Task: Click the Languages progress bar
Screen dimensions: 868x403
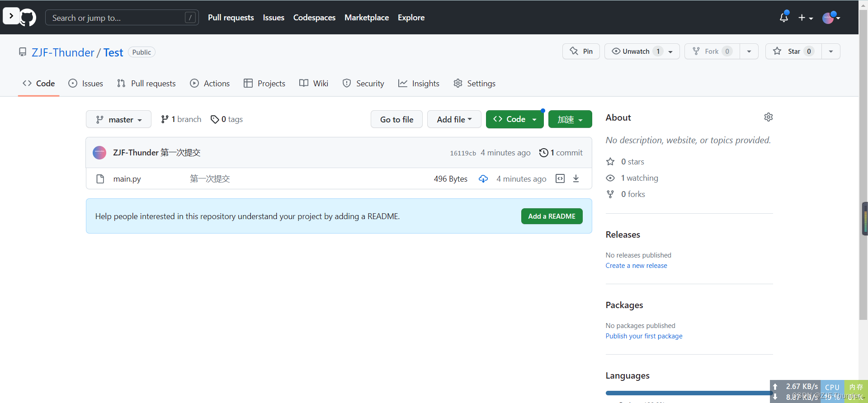Action: 689,393
